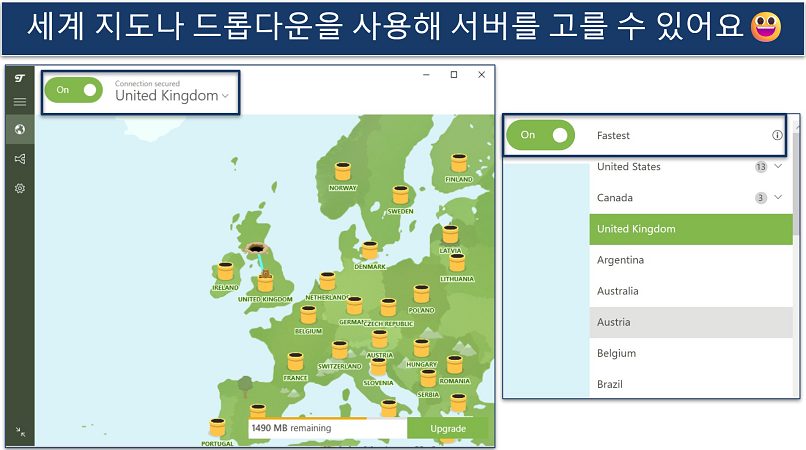Open the settings gear icon
The image size is (806, 450).
click(19, 188)
